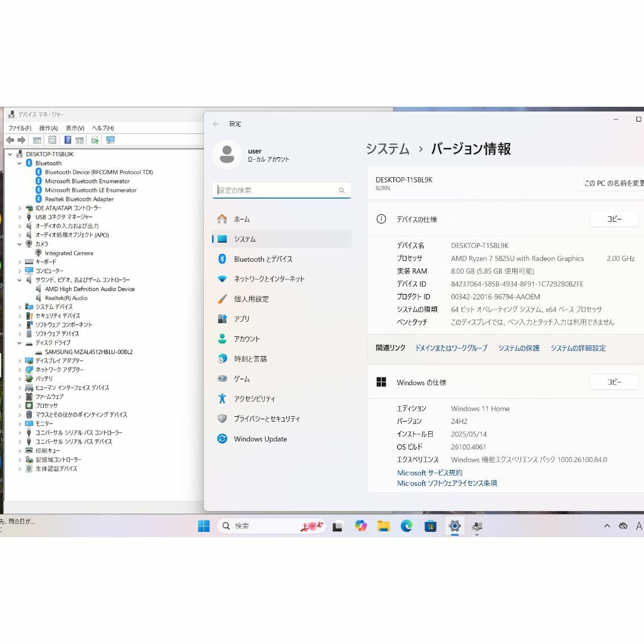
Task: Collapse the DESKTOP-T1SBL9K root node
Action: [x=10, y=154]
